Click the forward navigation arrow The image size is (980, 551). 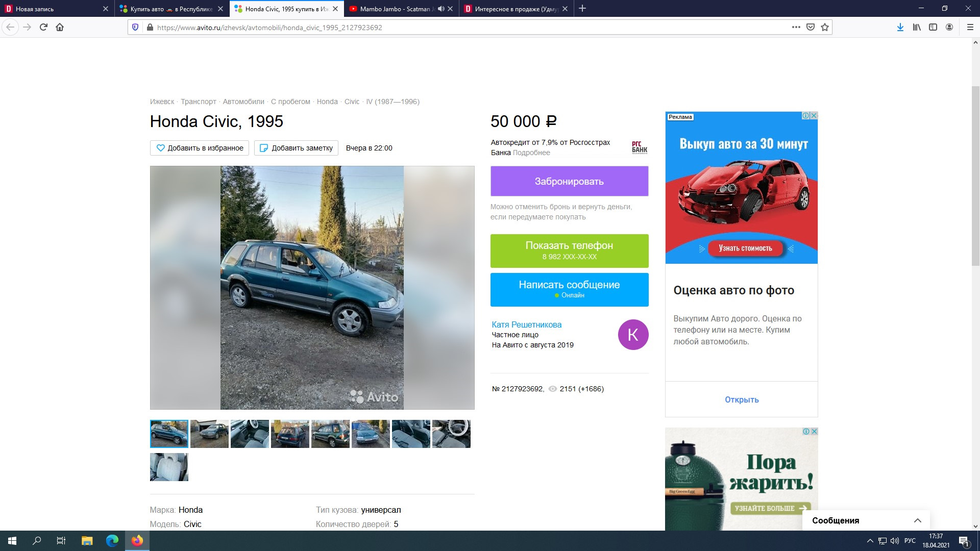click(27, 27)
